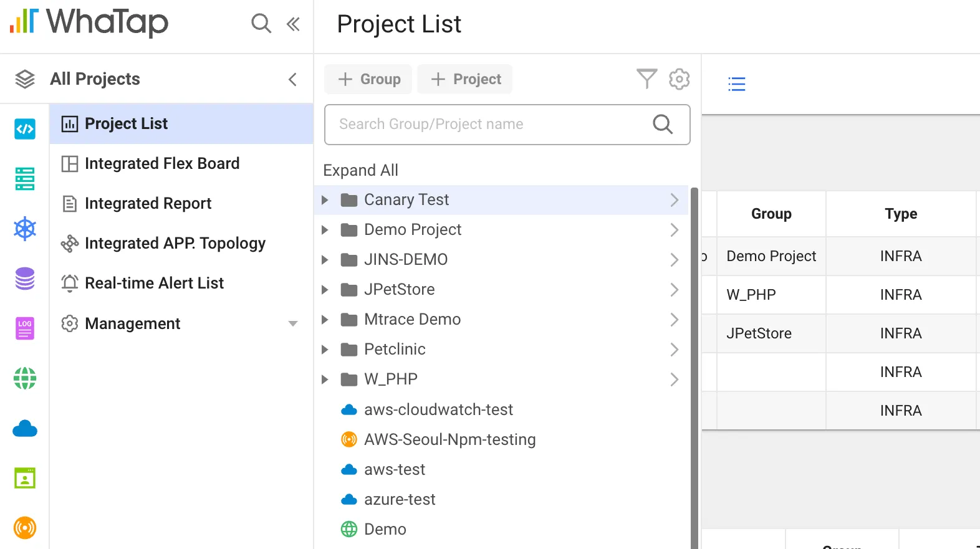Collapse the All Projects menu arrow
The image size is (980, 549).
[x=292, y=79]
